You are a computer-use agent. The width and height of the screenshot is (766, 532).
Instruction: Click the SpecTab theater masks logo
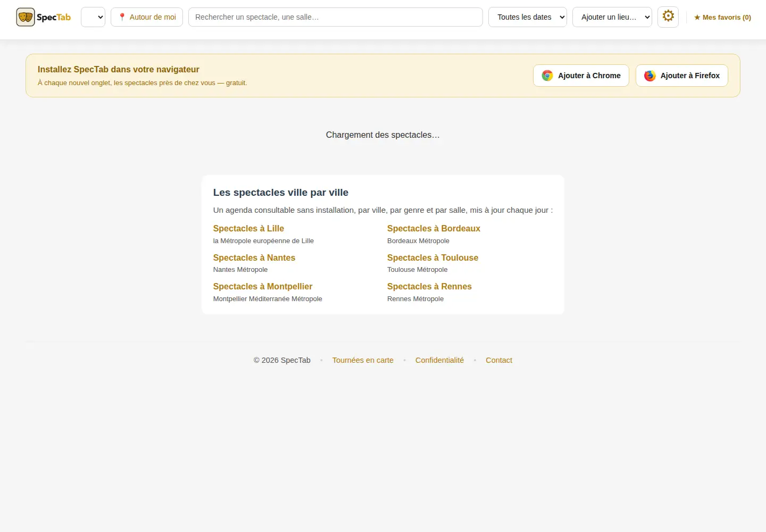pyautogui.click(x=43, y=17)
